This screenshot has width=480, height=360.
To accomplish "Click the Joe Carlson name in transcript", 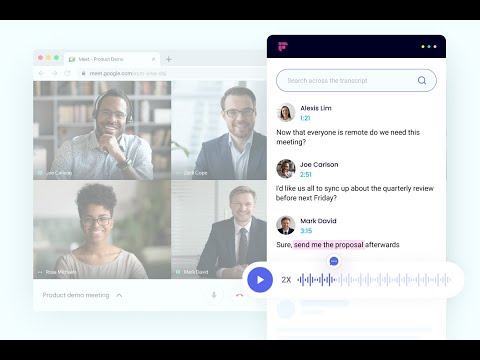I will [319, 164].
